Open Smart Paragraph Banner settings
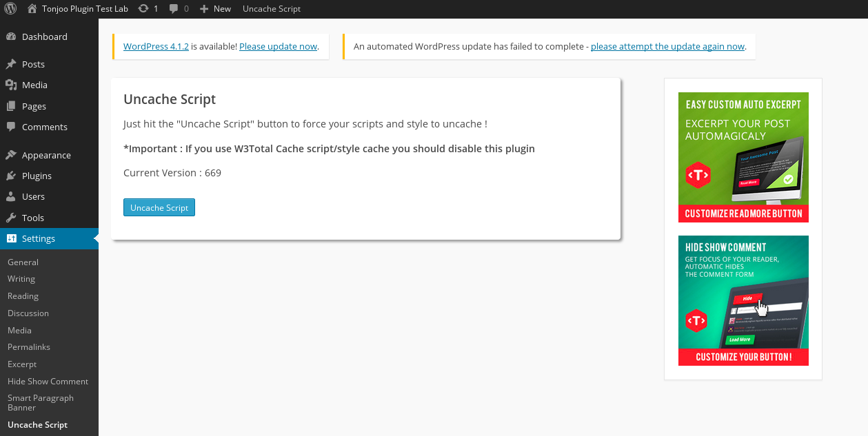Viewport: 868px width, 436px height. coord(41,403)
